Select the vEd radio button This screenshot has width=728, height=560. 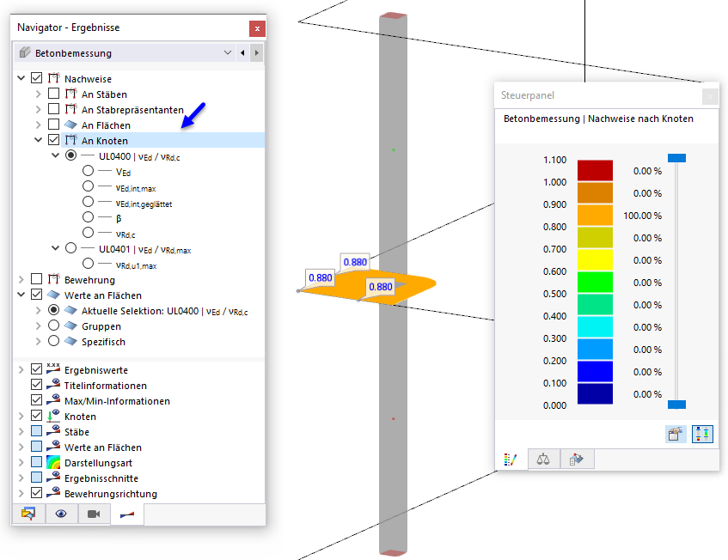(89, 171)
